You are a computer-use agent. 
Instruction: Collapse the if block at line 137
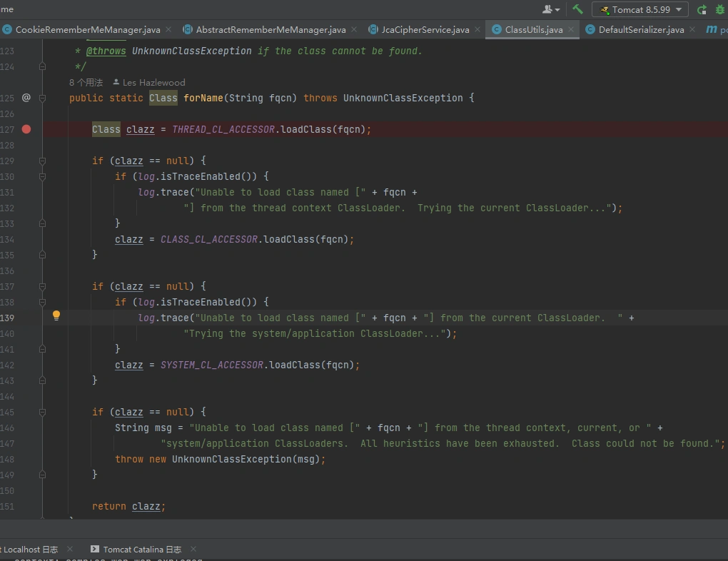pyautogui.click(x=43, y=286)
